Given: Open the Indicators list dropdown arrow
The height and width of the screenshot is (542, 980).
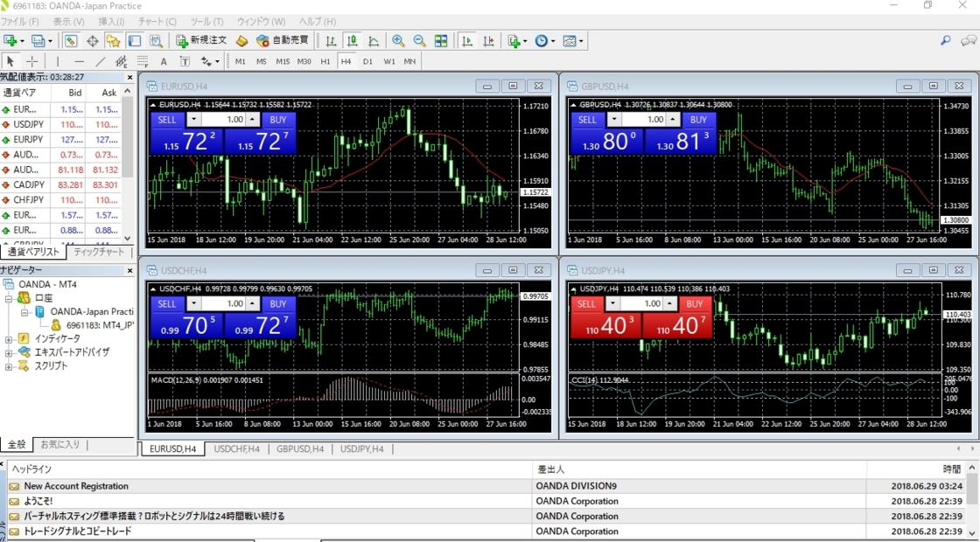Looking at the screenshot, I should point(525,41).
